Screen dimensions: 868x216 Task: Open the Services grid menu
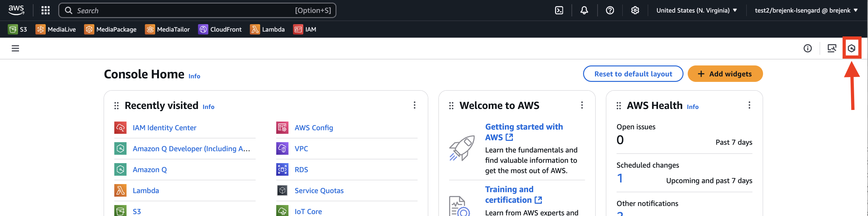click(45, 10)
